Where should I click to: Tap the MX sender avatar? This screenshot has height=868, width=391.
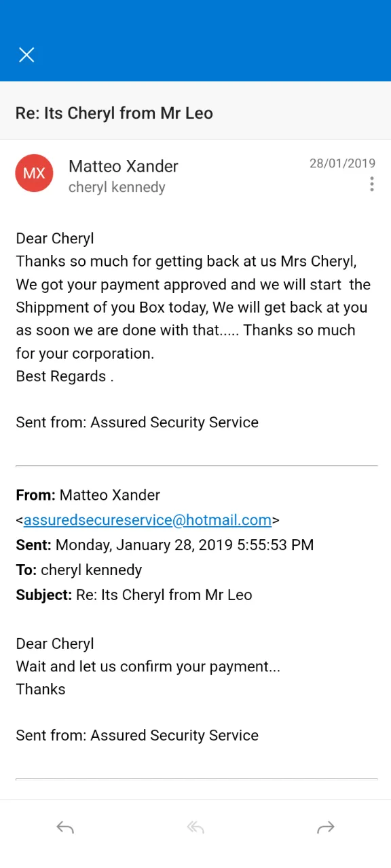[34, 173]
